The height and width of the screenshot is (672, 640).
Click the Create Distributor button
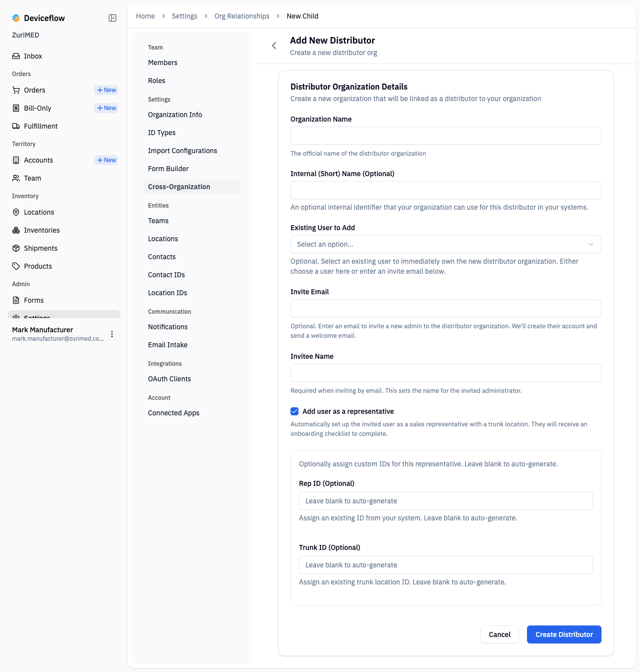click(x=564, y=634)
